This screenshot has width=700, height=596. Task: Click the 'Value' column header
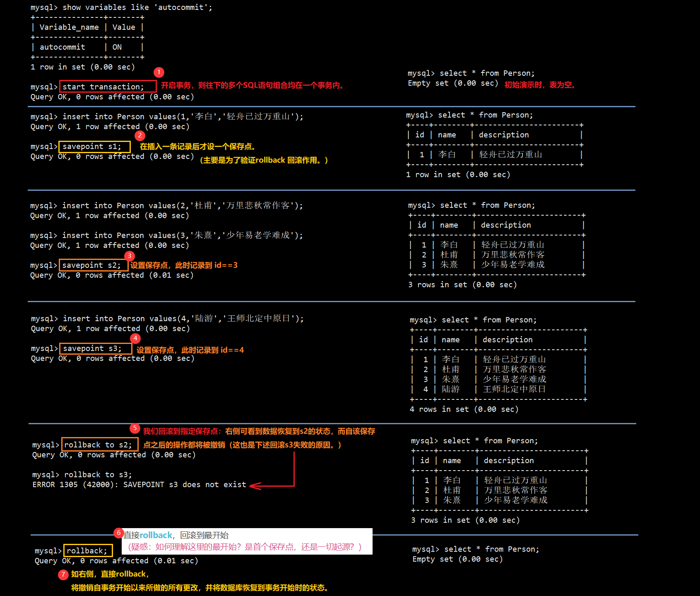(x=124, y=27)
